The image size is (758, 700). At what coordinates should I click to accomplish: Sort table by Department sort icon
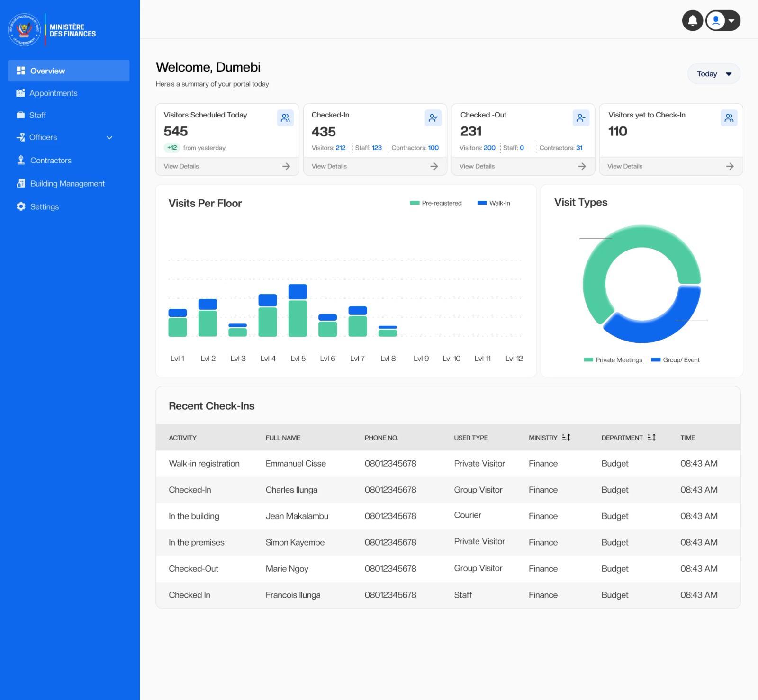click(x=651, y=438)
